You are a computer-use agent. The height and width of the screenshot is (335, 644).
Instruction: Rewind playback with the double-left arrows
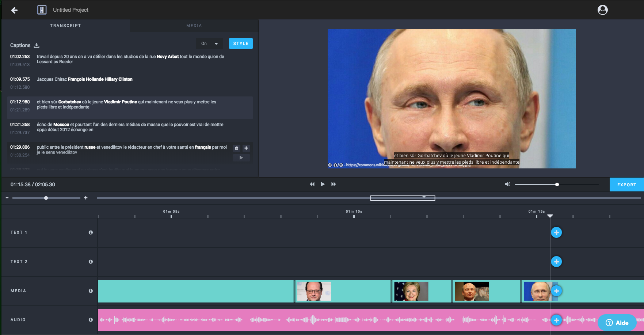click(x=312, y=184)
